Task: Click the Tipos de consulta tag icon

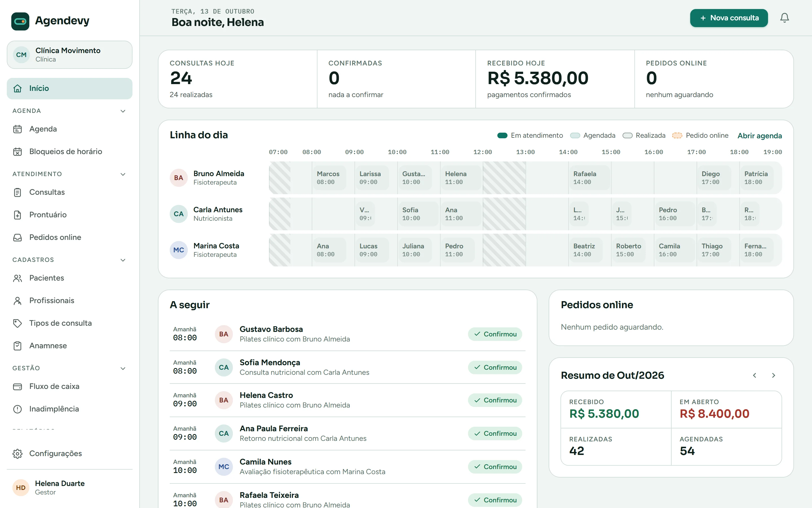Action: tap(17, 323)
